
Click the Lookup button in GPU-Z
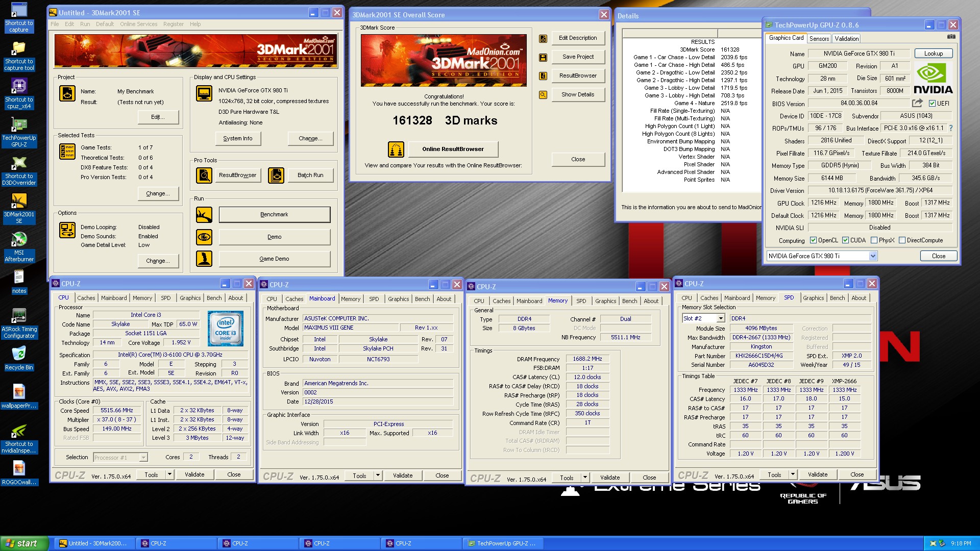tap(933, 54)
